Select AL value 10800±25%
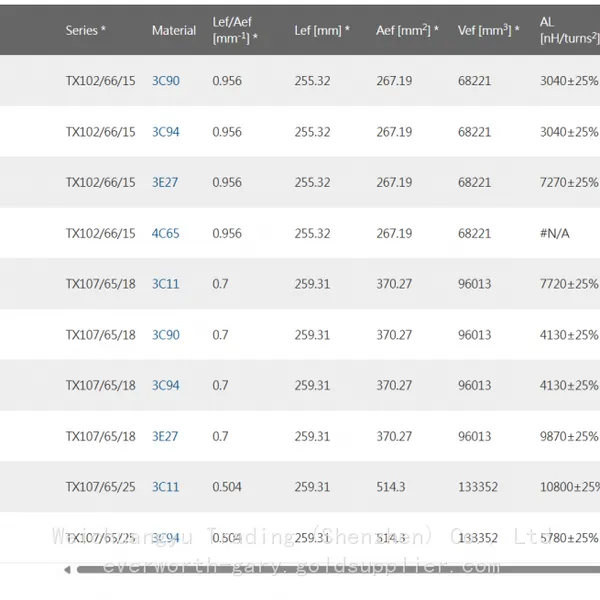 [x=570, y=487]
